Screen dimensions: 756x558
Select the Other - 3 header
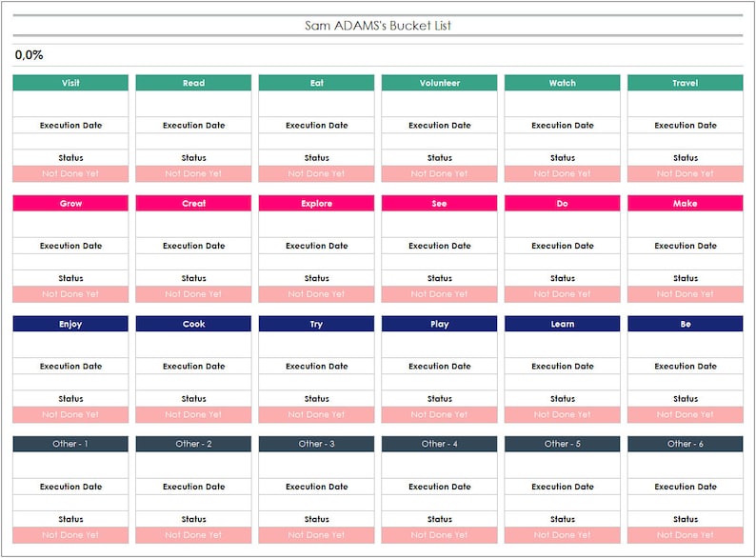(x=316, y=444)
